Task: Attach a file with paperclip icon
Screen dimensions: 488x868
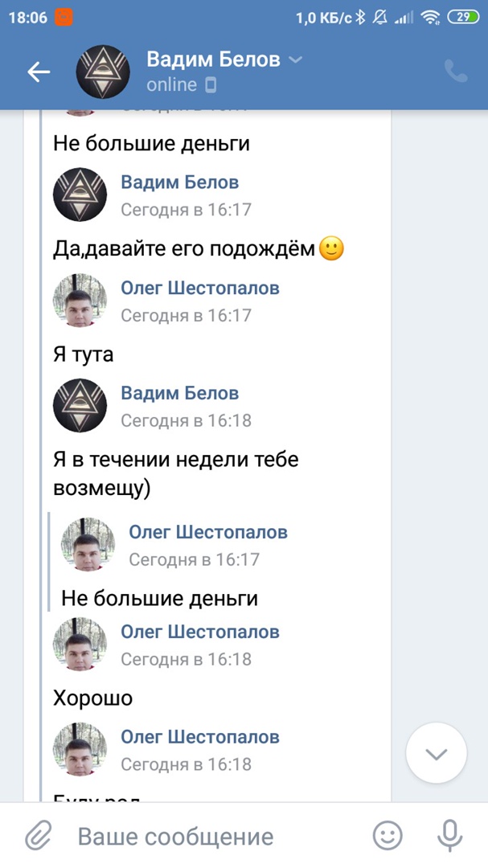Action: pyautogui.click(x=38, y=837)
